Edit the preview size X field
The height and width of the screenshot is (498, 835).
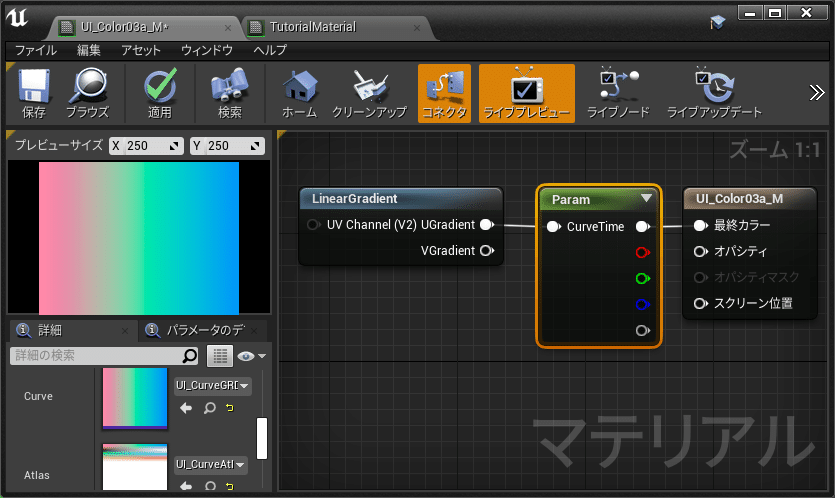[x=146, y=145]
